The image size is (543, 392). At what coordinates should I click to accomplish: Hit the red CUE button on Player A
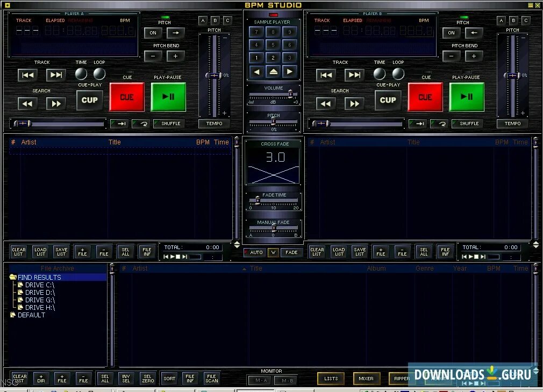tap(127, 97)
